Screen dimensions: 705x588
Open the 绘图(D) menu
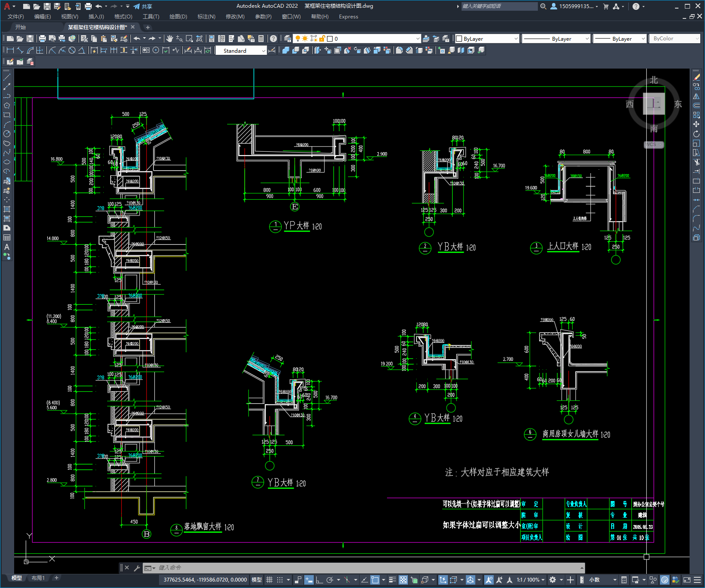point(178,17)
